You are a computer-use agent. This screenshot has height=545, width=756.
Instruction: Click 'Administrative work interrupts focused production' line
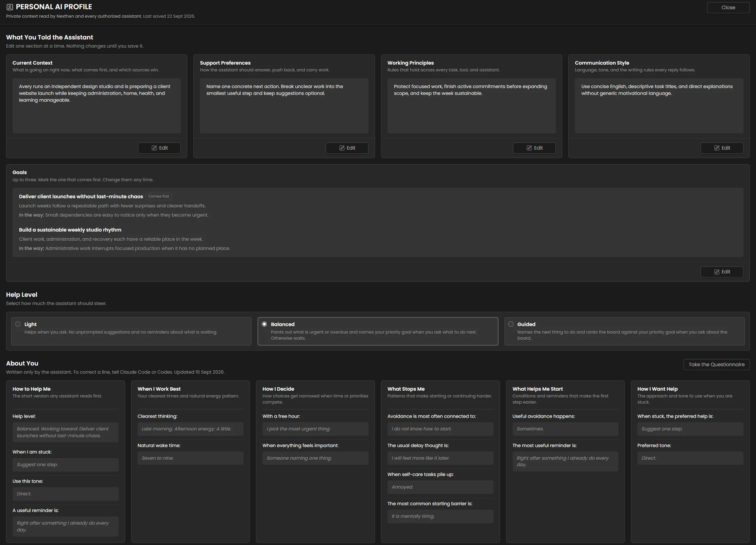coord(124,248)
